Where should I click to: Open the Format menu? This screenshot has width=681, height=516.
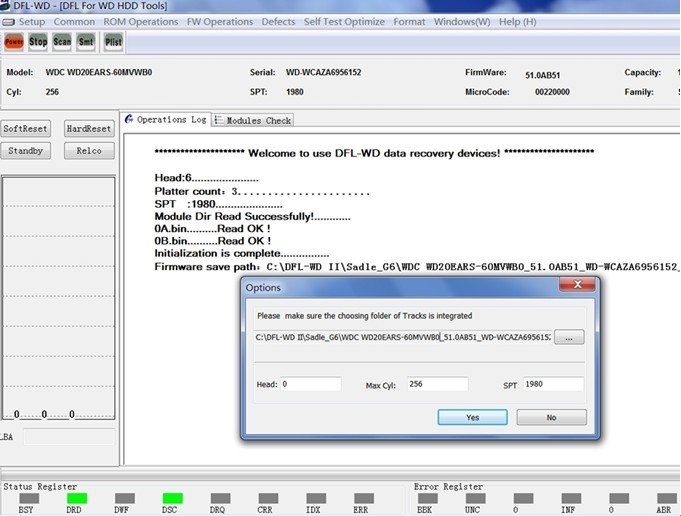(x=409, y=22)
